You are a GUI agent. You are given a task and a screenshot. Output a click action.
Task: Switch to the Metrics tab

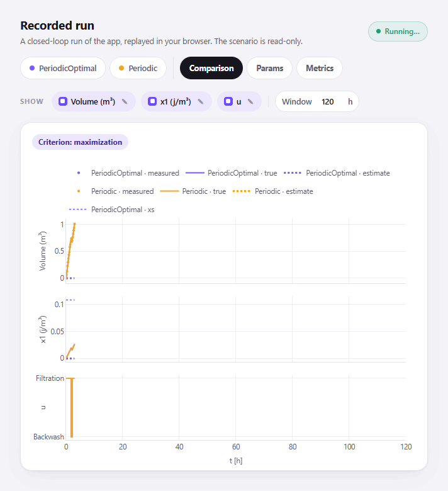coord(320,68)
